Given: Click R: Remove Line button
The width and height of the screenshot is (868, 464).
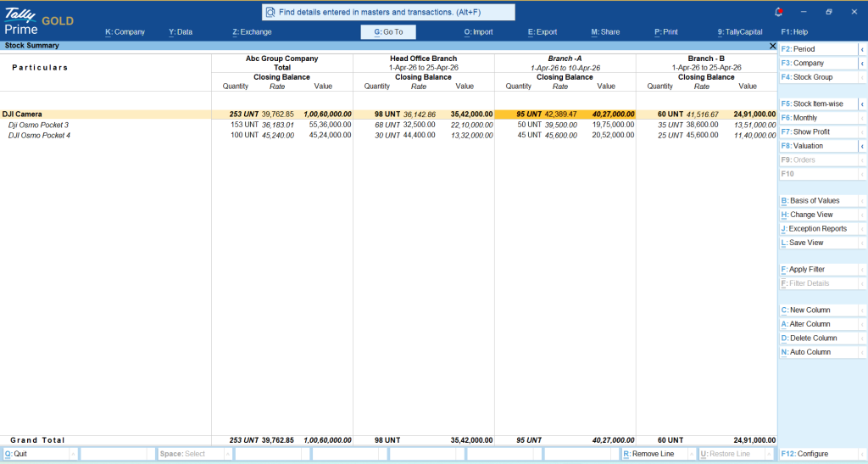Looking at the screenshot, I should (654, 454).
